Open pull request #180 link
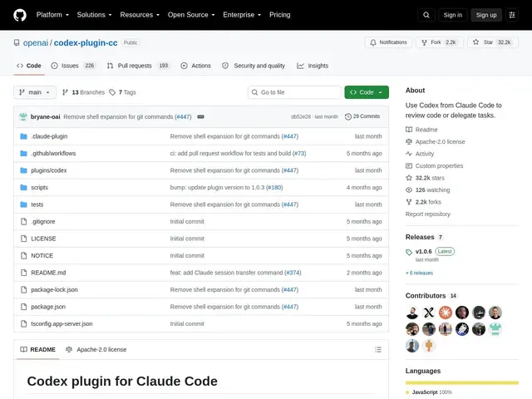 click(274, 188)
